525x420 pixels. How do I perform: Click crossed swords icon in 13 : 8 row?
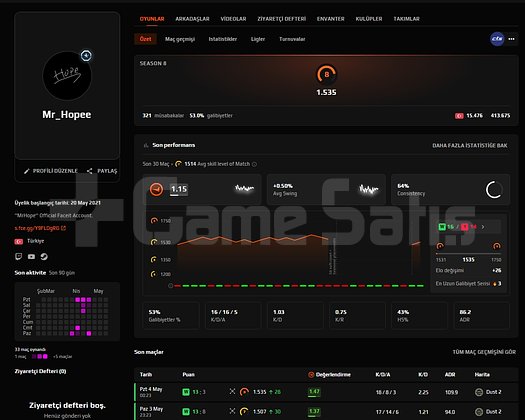tap(232, 411)
